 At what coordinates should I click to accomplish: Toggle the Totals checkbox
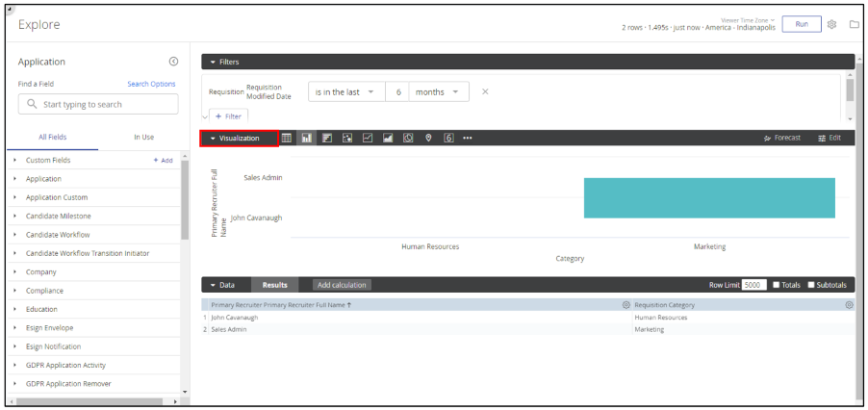(x=777, y=285)
